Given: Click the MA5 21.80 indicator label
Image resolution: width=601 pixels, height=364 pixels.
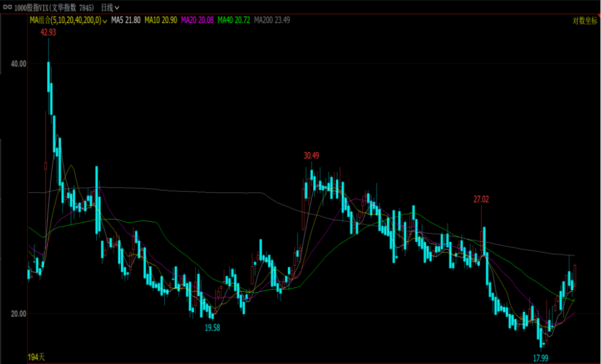Looking at the screenshot, I should [125, 20].
